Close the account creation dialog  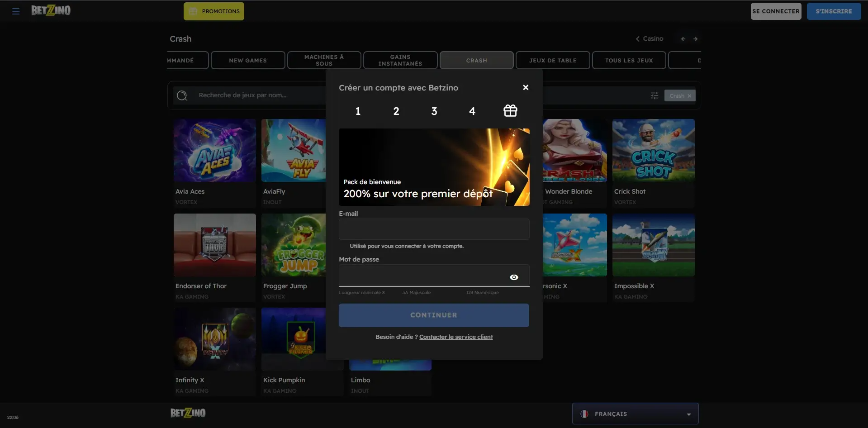click(x=526, y=87)
